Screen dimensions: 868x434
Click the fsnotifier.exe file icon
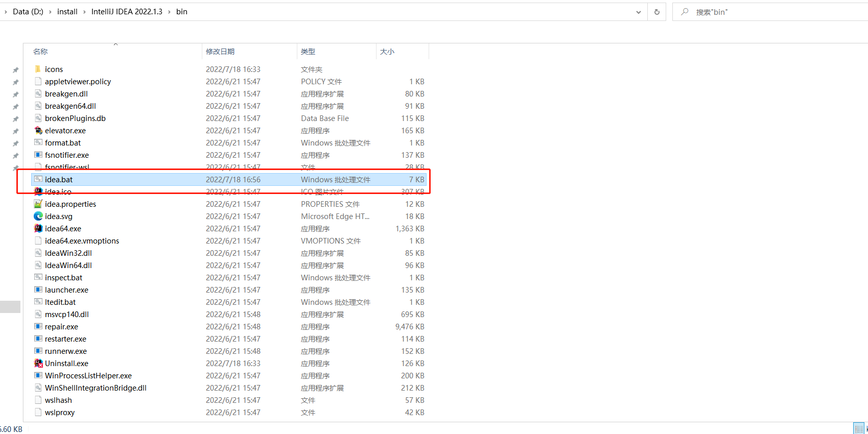(38, 155)
